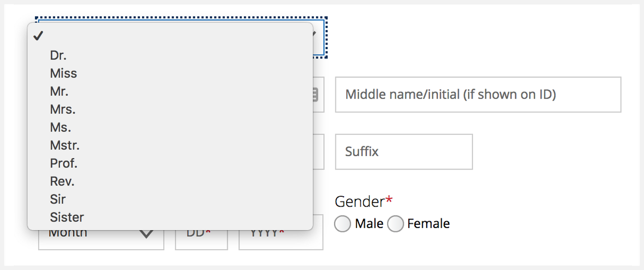
Task: Choose Dr. from the title list
Action: [x=58, y=55]
